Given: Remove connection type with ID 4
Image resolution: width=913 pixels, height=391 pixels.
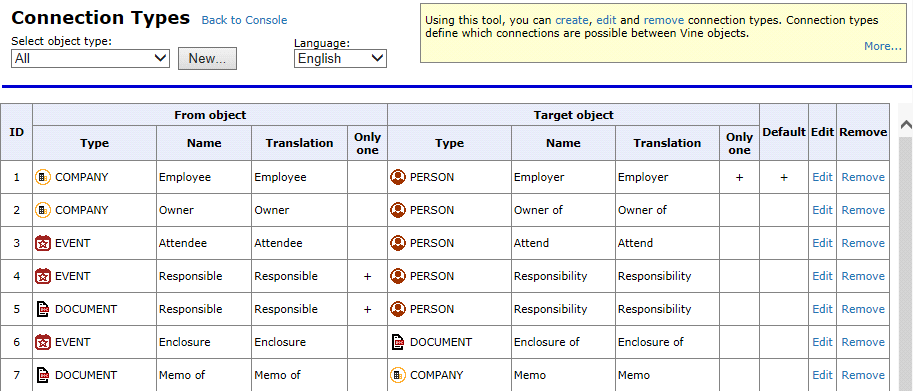Looking at the screenshot, I should (863, 276).
